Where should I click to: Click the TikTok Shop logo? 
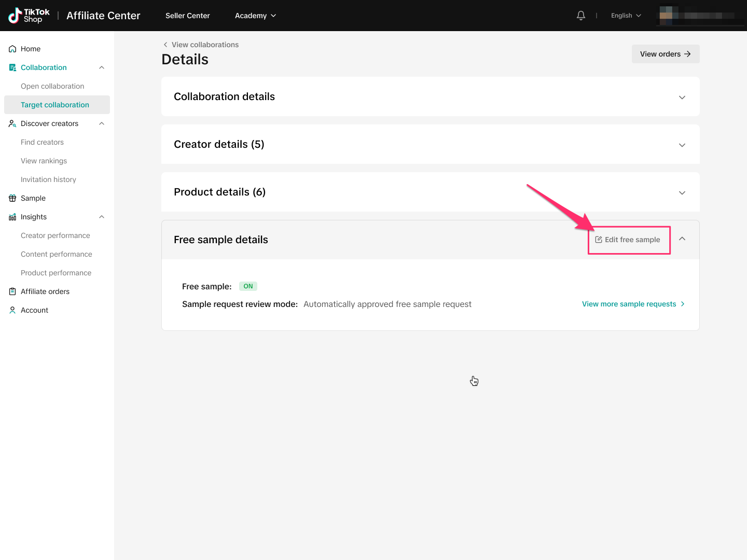tap(29, 16)
